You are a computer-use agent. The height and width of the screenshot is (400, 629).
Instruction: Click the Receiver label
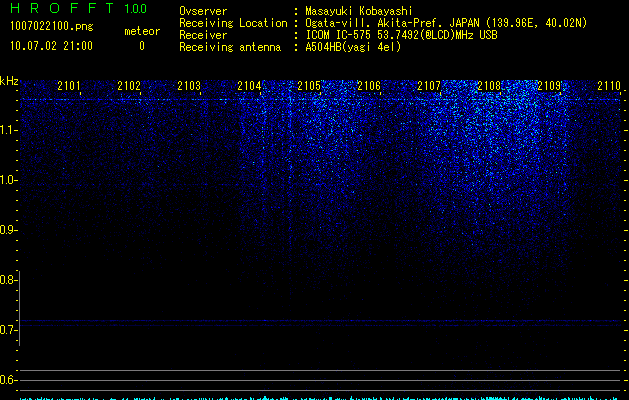pyautogui.click(x=203, y=35)
